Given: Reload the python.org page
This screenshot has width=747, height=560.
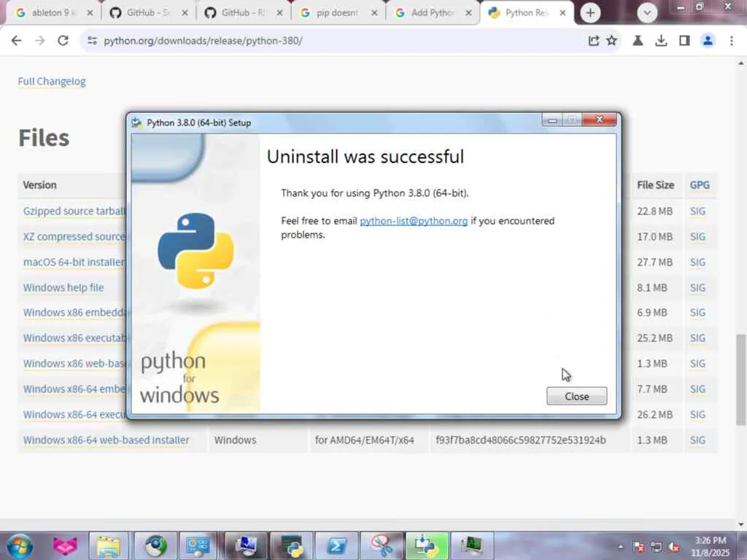Looking at the screenshot, I should pos(63,41).
